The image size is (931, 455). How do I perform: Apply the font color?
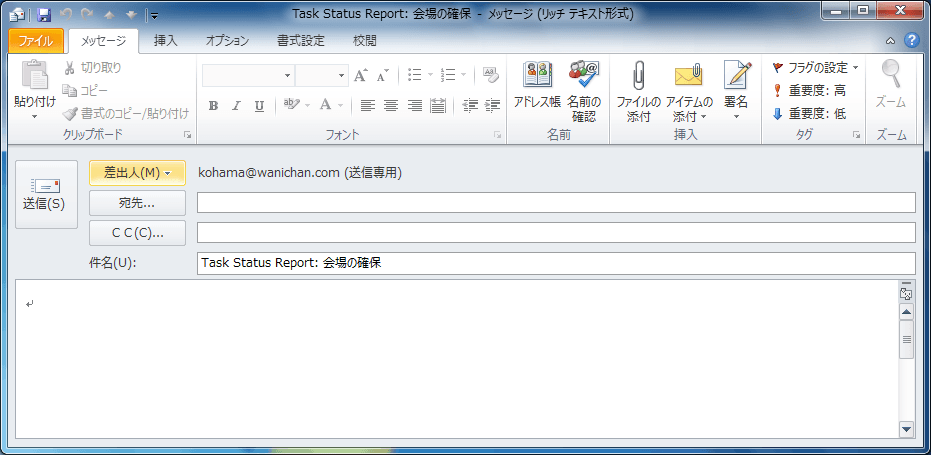click(x=325, y=105)
